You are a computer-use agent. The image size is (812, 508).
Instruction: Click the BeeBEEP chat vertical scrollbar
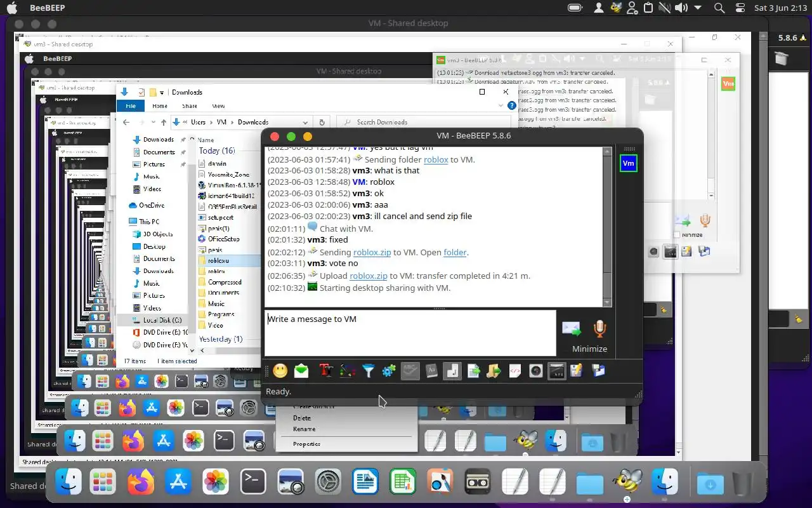click(x=607, y=227)
